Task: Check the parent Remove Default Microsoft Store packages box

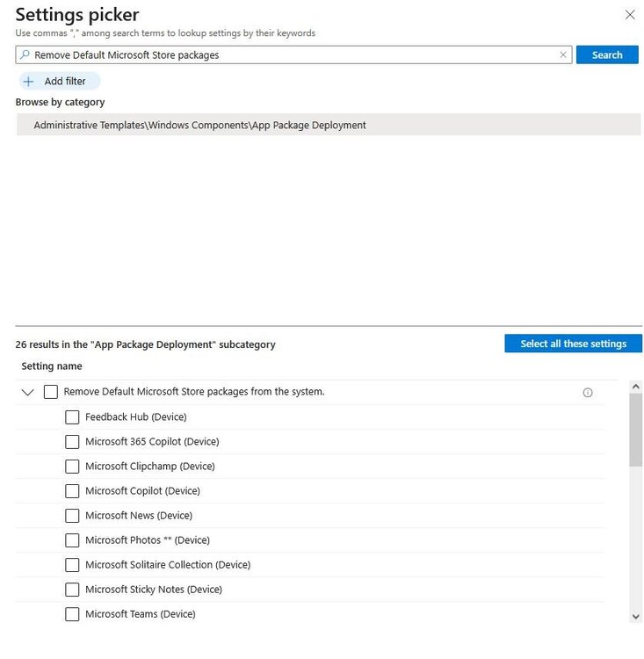Action: (51, 392)
